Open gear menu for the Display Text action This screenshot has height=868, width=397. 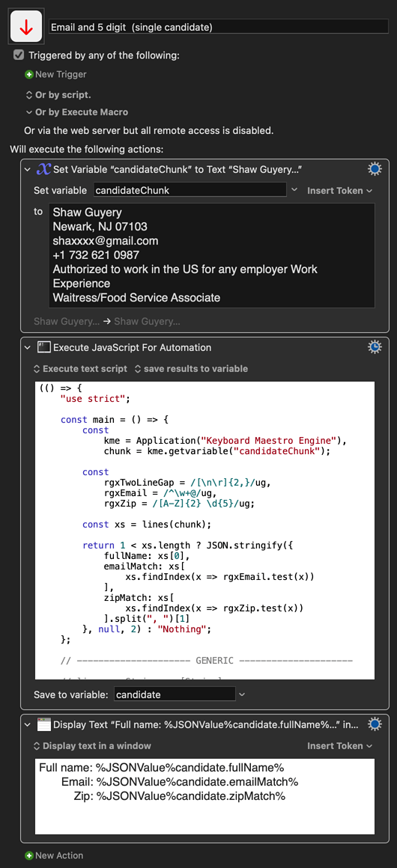[375, 724]
